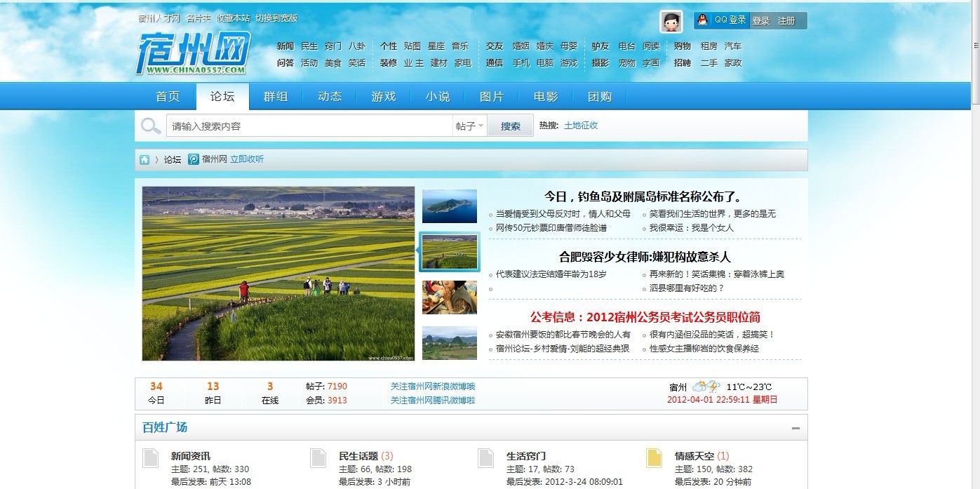Click in the search input field
Image resolution: width=980 pixels, height=489 pixels.
(x=309, y=126)
